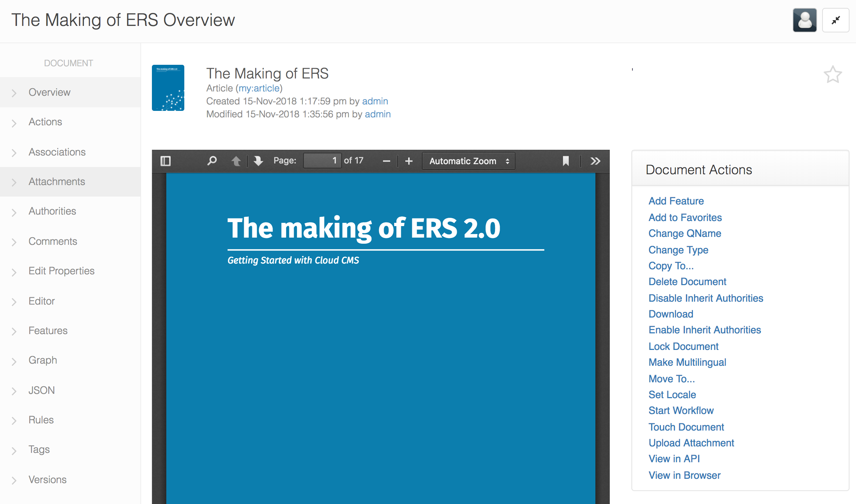Click the user profile avatar icon
The width and height of the screenshot is (856, 504).
point(805,20)
